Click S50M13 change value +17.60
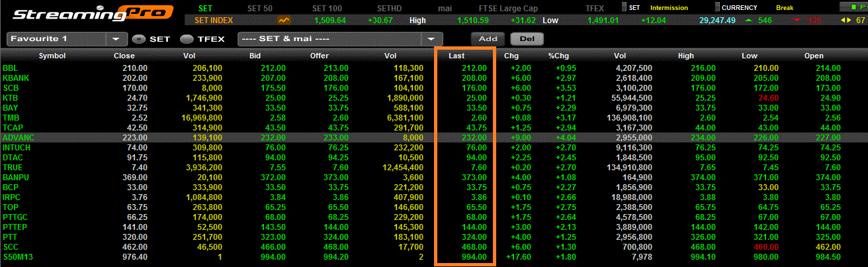The image size is (868, 267). 517,257
